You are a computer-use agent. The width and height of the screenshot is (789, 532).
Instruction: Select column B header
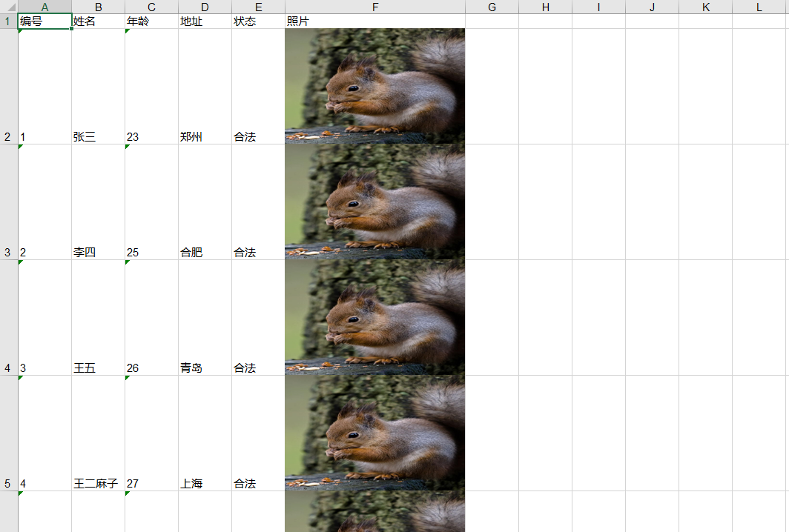[x=98, y=7]
